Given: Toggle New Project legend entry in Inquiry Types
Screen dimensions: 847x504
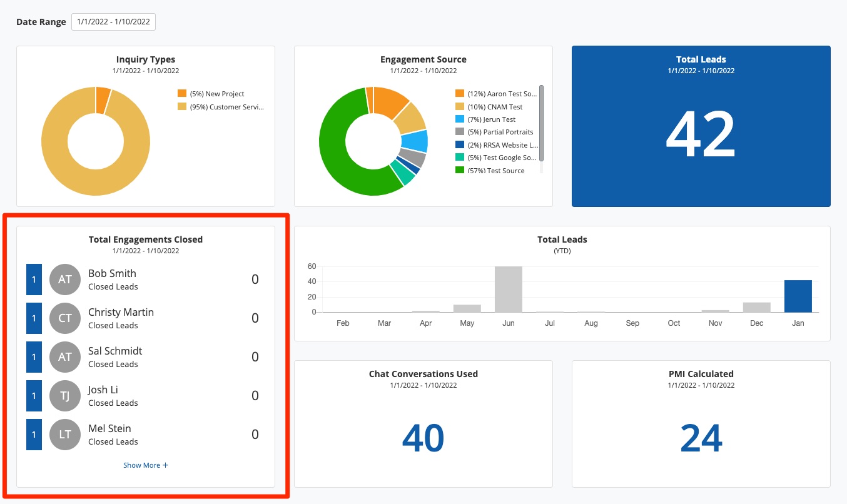Looking at the screenshot, I should pos(218,94).
